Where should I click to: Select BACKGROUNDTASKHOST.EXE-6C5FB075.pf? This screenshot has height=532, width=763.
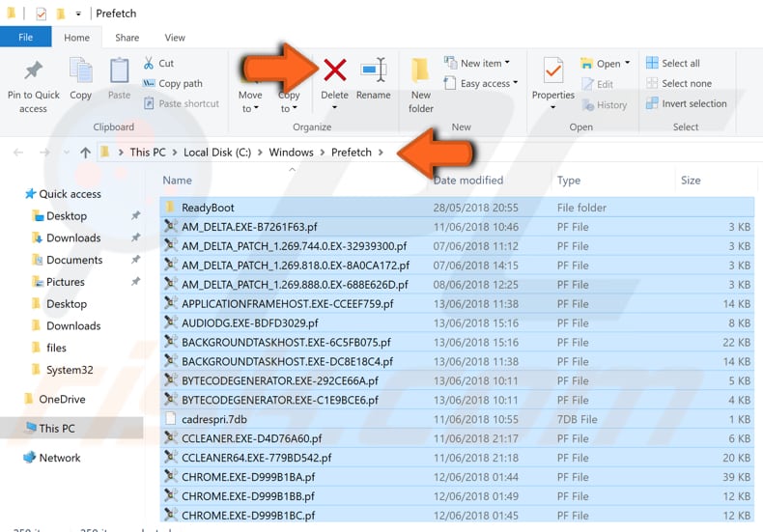(x=457, y=343)
